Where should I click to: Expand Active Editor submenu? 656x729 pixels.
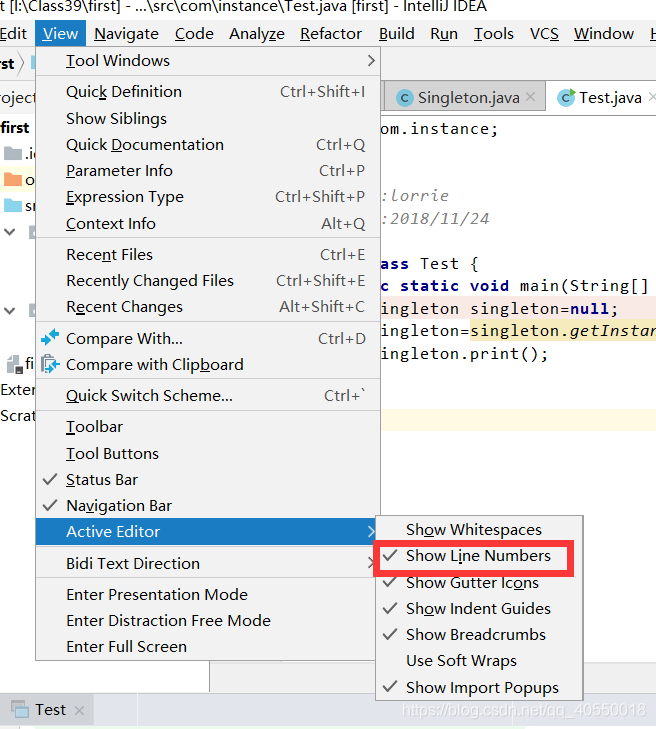pyautogui.click(x=206, y=531)
